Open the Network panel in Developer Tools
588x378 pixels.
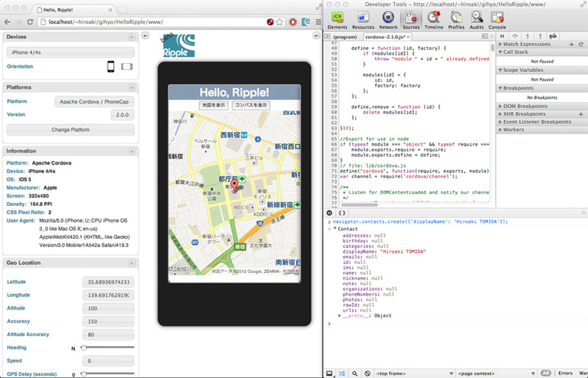pos(388,20)
